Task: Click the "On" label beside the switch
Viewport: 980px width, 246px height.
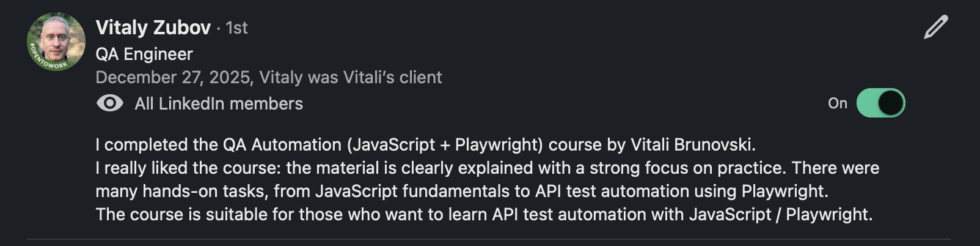Action: 837,103
